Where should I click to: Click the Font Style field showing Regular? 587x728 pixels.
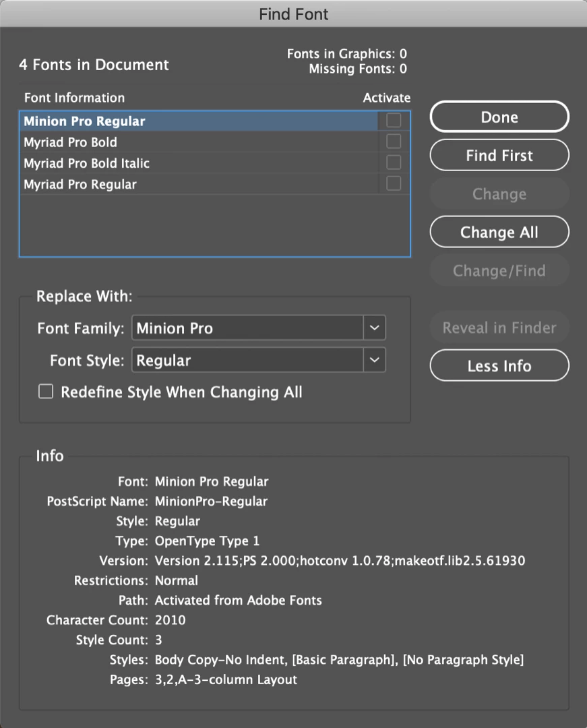pyautogui.click(x=248, y=360)
